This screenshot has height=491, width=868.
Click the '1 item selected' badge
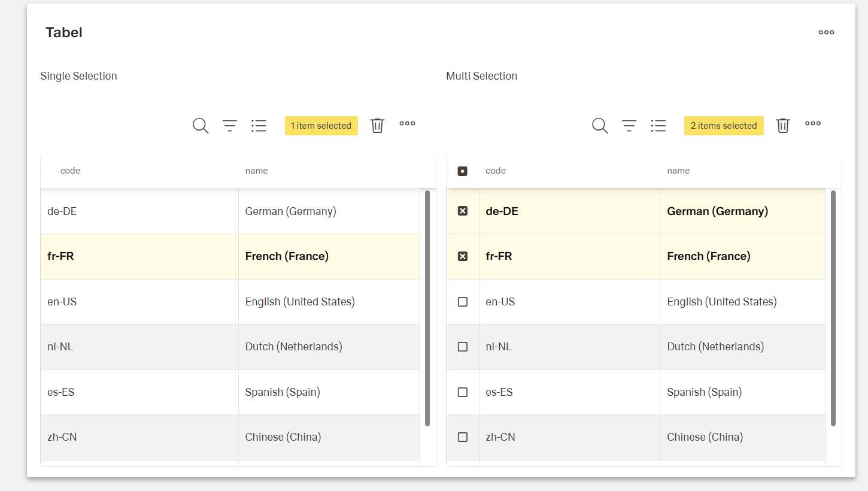click(x=321, y=126)
